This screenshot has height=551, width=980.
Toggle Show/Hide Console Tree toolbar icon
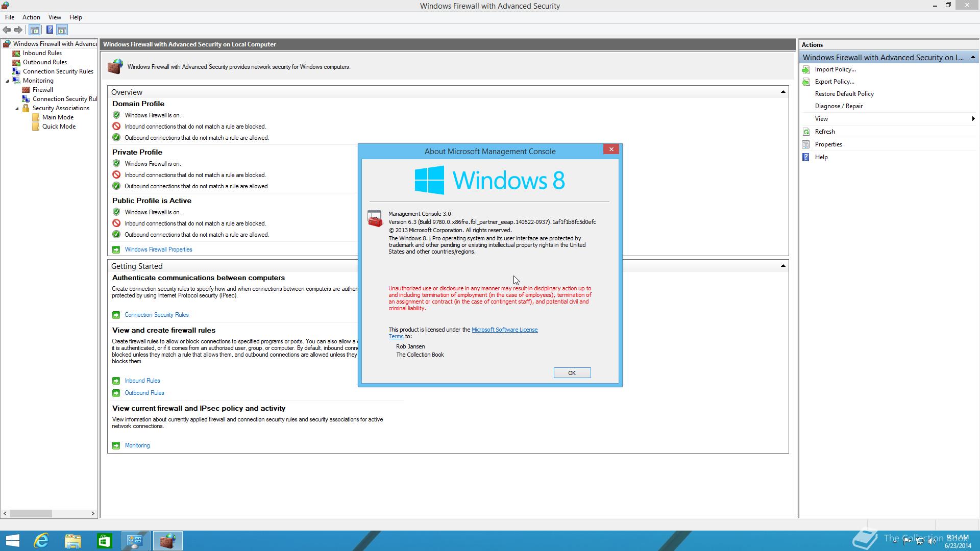[35, 30]
